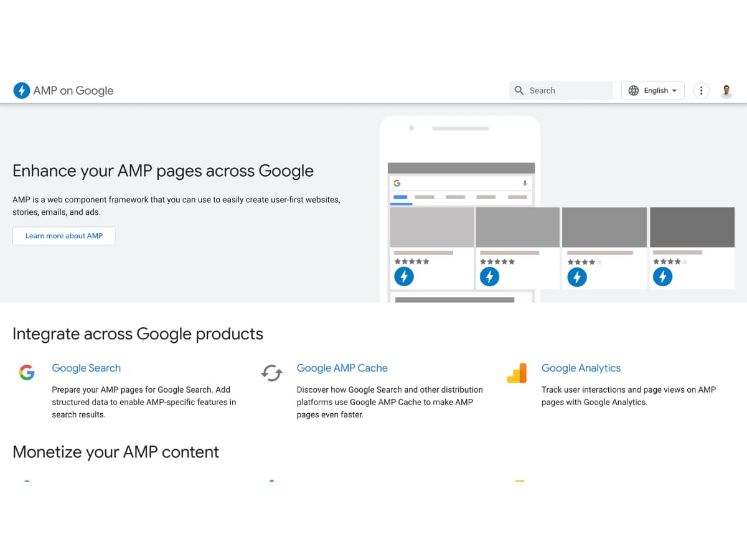Image resolution: width=747 pixels, height=560 pixels.
Task: Click the 'Monetize your AMP content' heading
Action: [x=116, y=452]
